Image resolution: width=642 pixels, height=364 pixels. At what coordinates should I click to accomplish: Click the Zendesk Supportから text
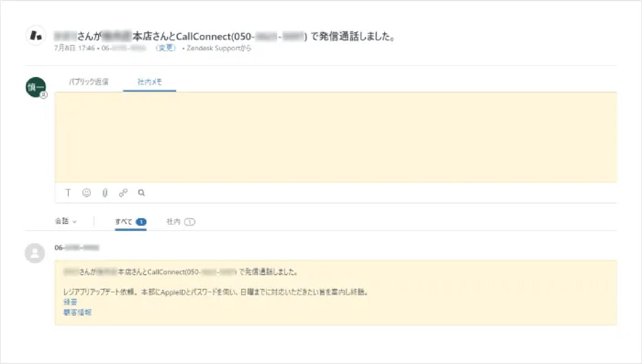(219, 48)
